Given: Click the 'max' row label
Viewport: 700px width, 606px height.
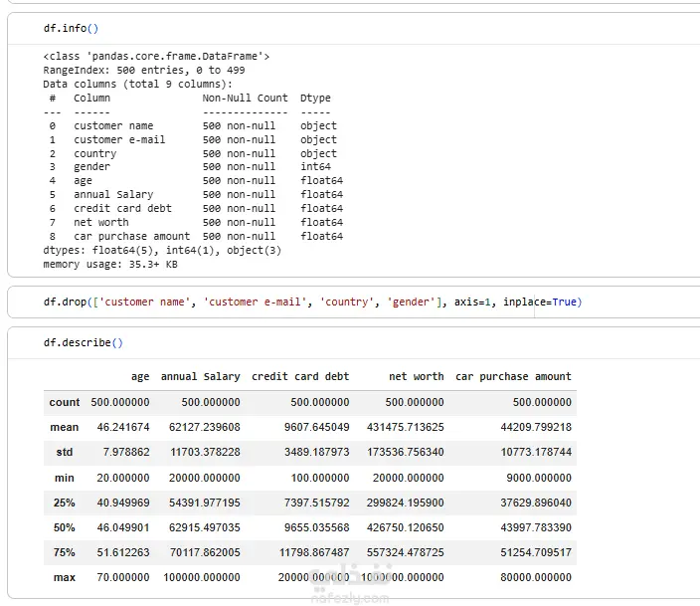Looking at the screenshot, I should pos(65,577).
